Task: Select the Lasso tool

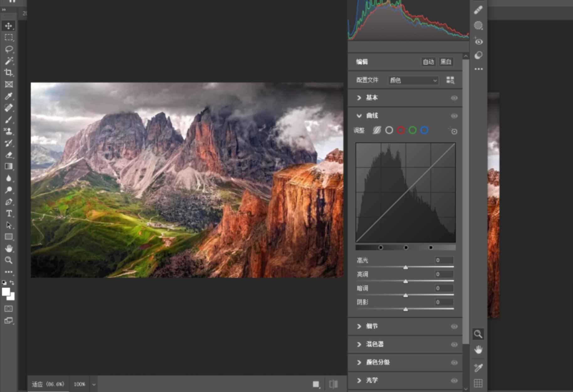Action: pyautogui.click(x=8, y=49)
